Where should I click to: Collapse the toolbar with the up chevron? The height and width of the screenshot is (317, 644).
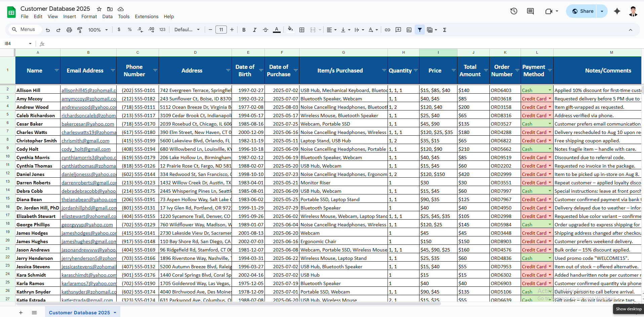(x=631, y=30)
